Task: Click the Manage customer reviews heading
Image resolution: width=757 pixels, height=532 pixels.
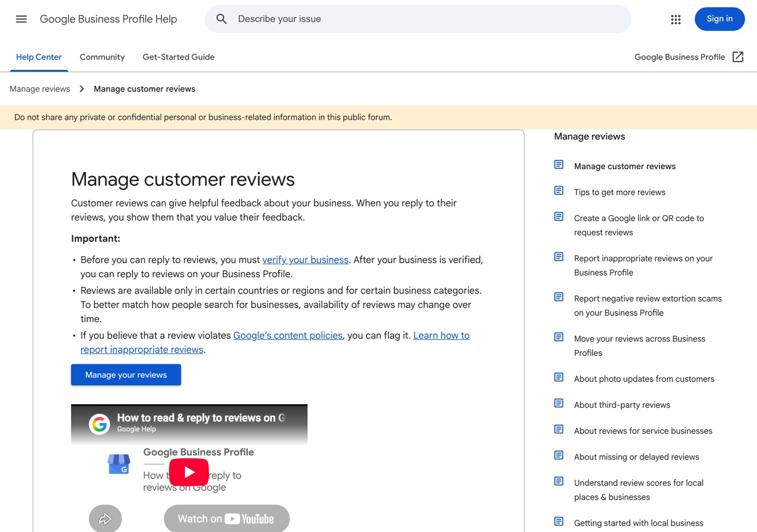Action: (183, 179)
